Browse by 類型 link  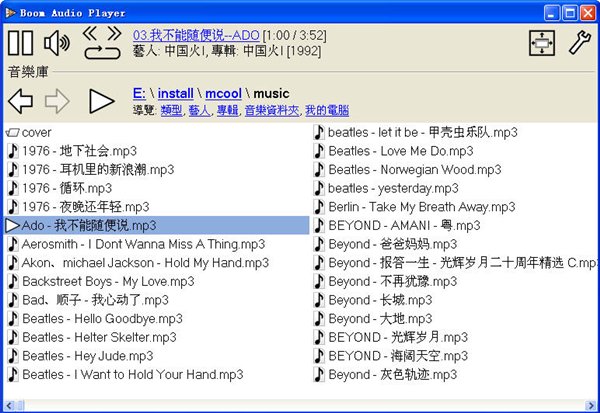coord(171,111)
